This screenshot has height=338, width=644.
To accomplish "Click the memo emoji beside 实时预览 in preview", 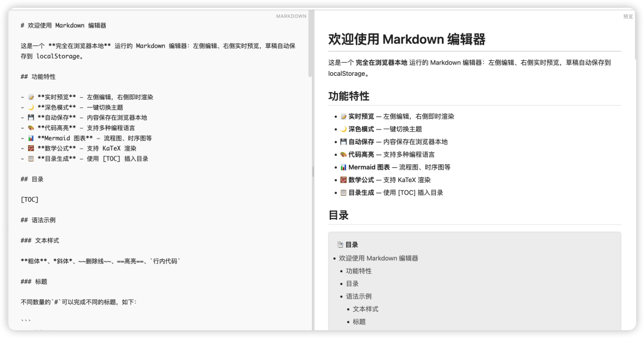I will [x=343, y=116].
